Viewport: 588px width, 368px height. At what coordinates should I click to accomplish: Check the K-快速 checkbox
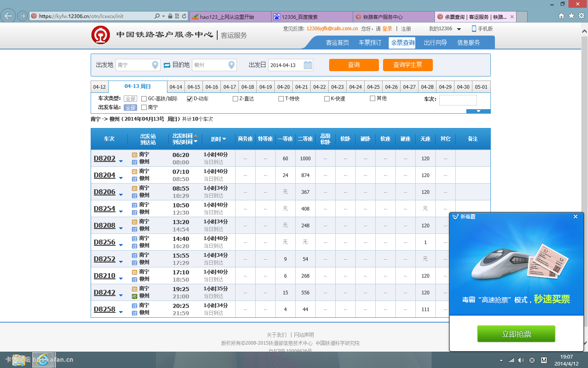coord(327,99)
